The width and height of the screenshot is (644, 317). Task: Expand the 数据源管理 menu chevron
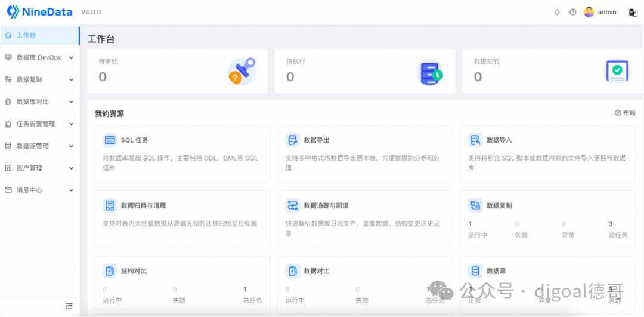coord(72,146)
